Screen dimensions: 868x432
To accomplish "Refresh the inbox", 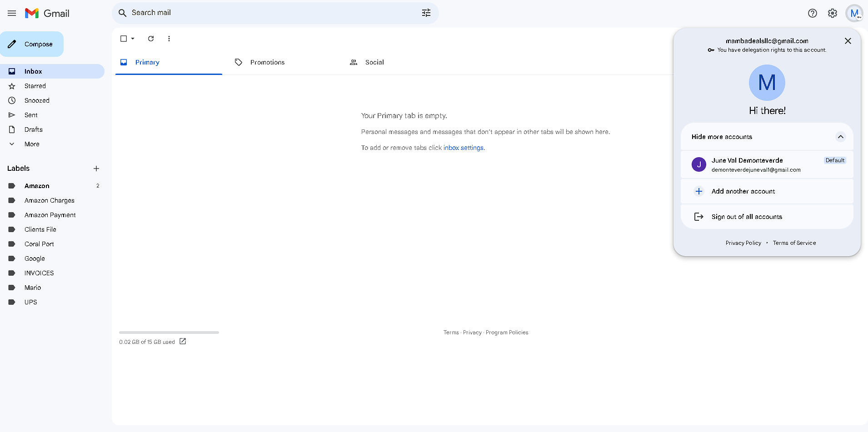I will tap(151, 39).
